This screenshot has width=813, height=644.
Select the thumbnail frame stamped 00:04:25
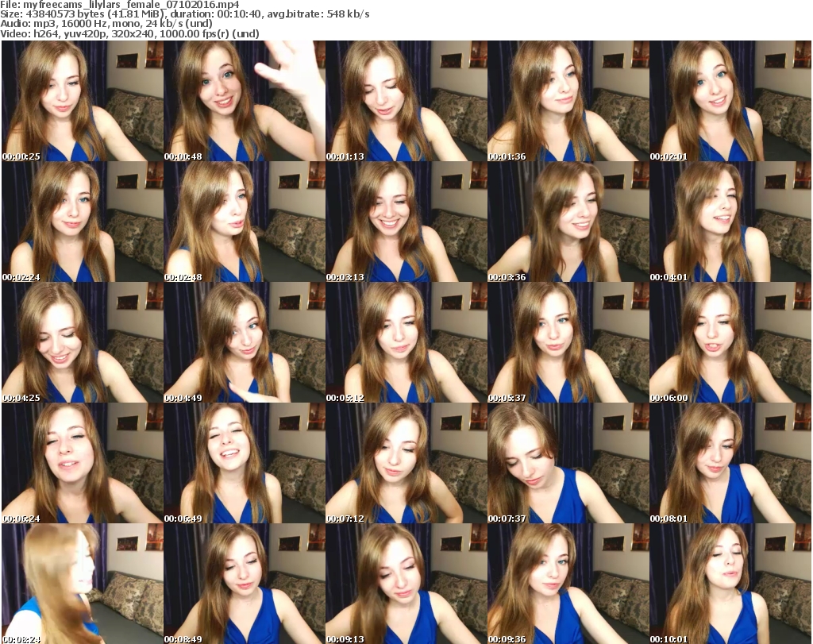[x=83, y=342]
